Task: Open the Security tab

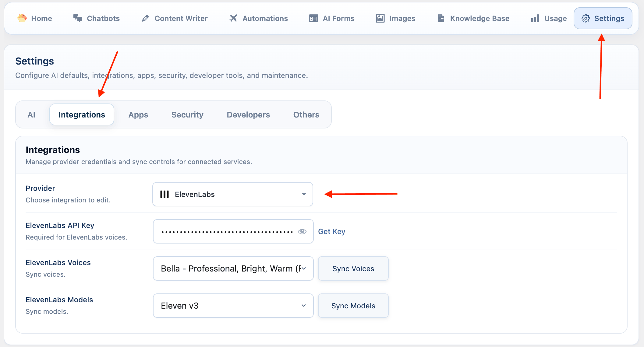Action: tap(187, 115)
